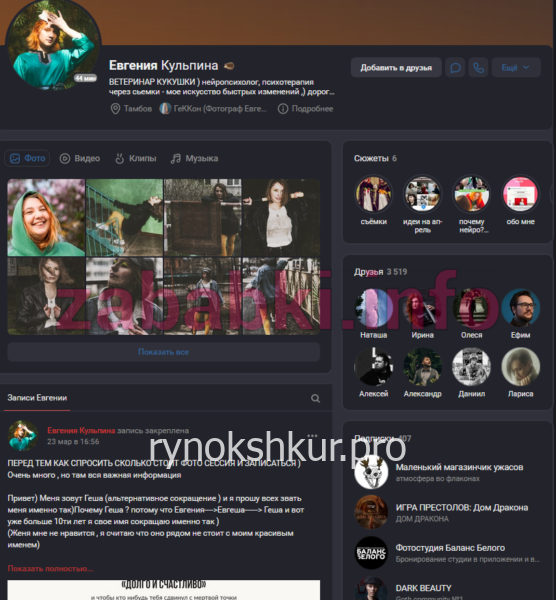Click Добавить в друзья button
This screenshot has height=600, width=556.
[x=396, y=68]
